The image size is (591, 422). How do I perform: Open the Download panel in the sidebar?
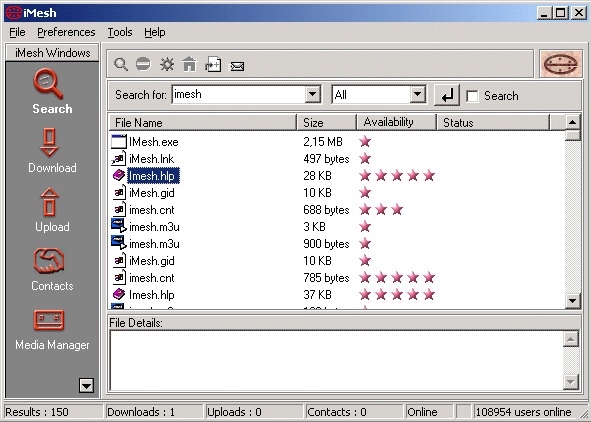pyautogui.click(x=52, y=150)
